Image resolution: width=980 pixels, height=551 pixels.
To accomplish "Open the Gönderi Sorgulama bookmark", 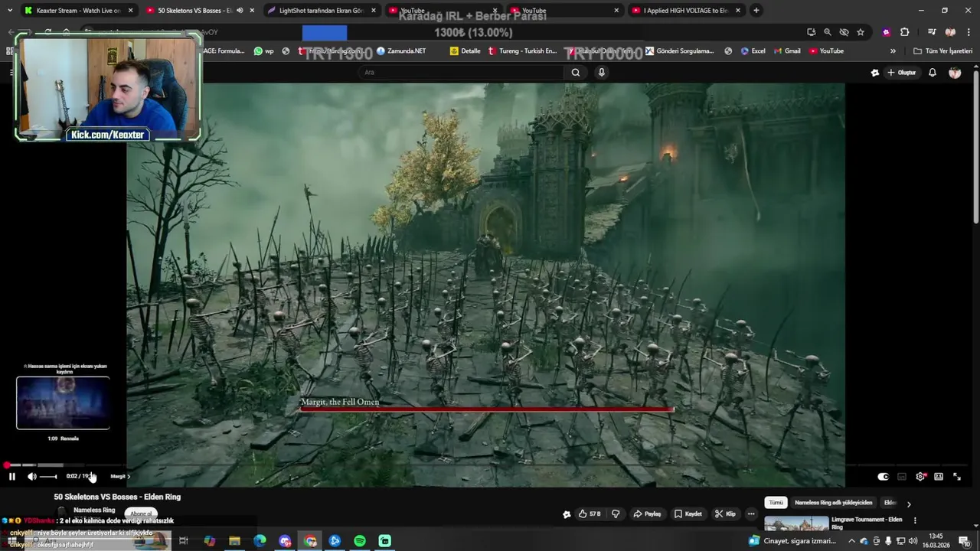I will [679, 51].
